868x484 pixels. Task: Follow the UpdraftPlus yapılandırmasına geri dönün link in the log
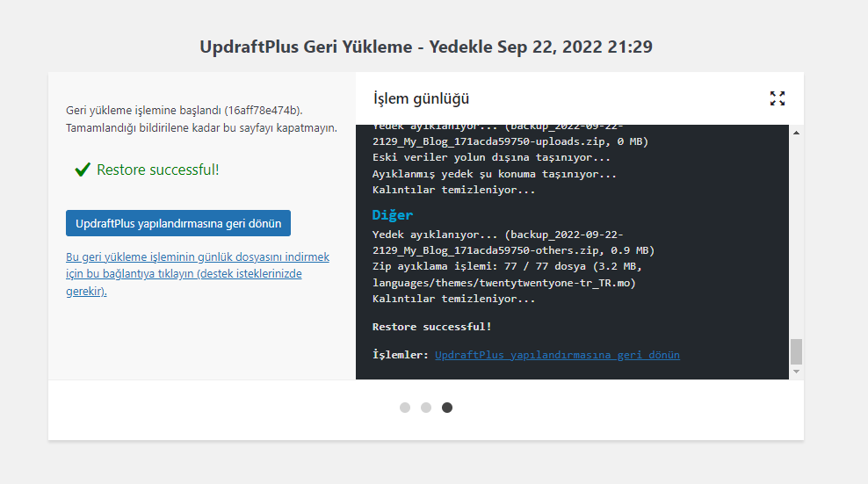[x=557, y=355]
